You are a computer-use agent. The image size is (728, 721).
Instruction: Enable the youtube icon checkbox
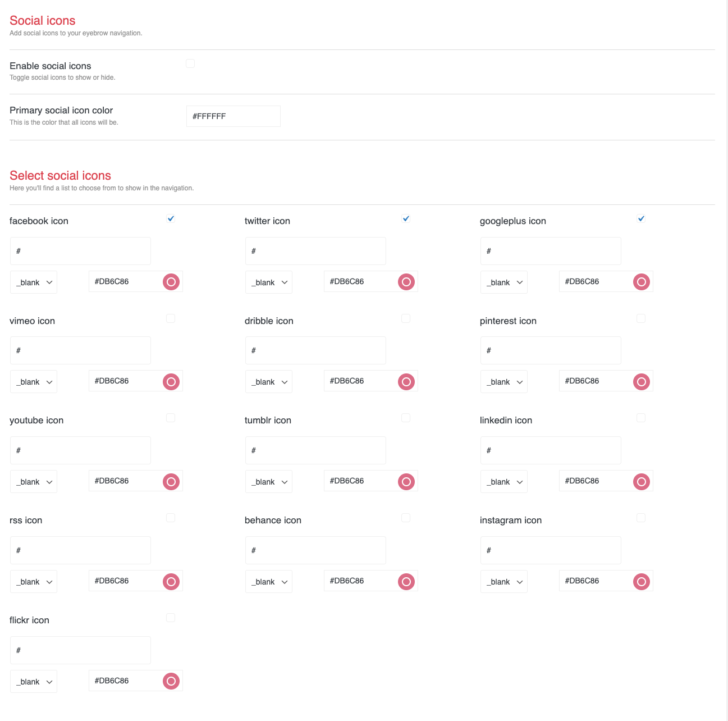click(171, 418)
